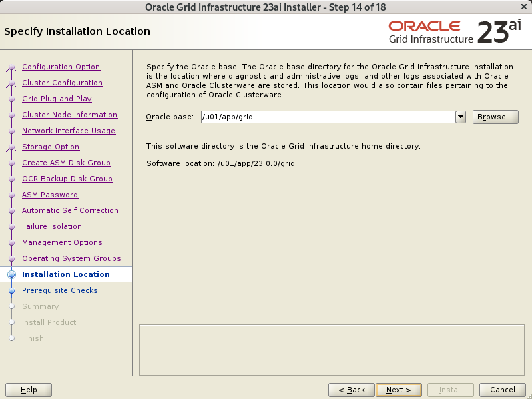Cancel the installer
Screen dimensions: 532x399
(x=503, y=390)
